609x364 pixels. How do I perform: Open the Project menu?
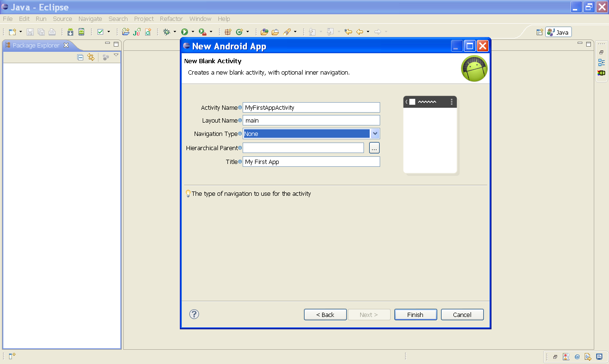144,19
